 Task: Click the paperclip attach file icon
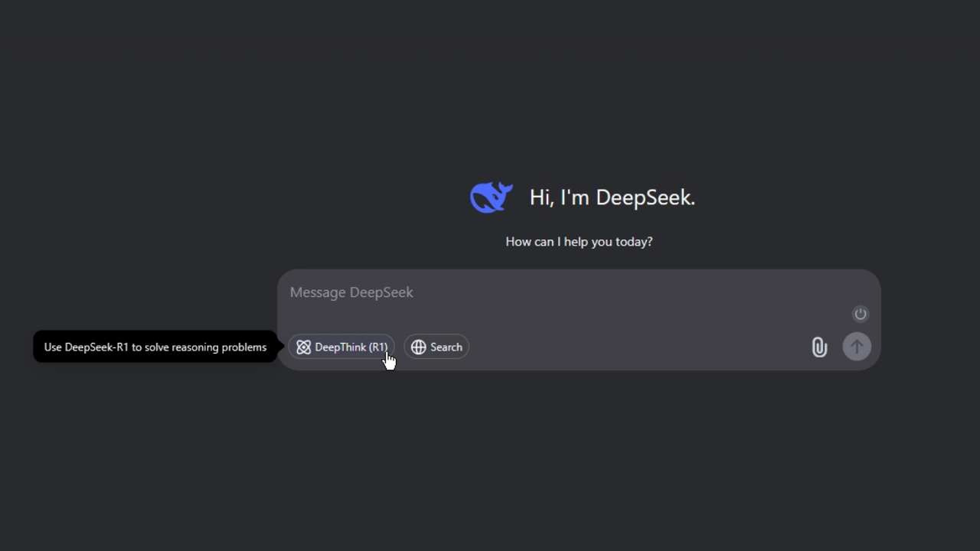point(819,347)
